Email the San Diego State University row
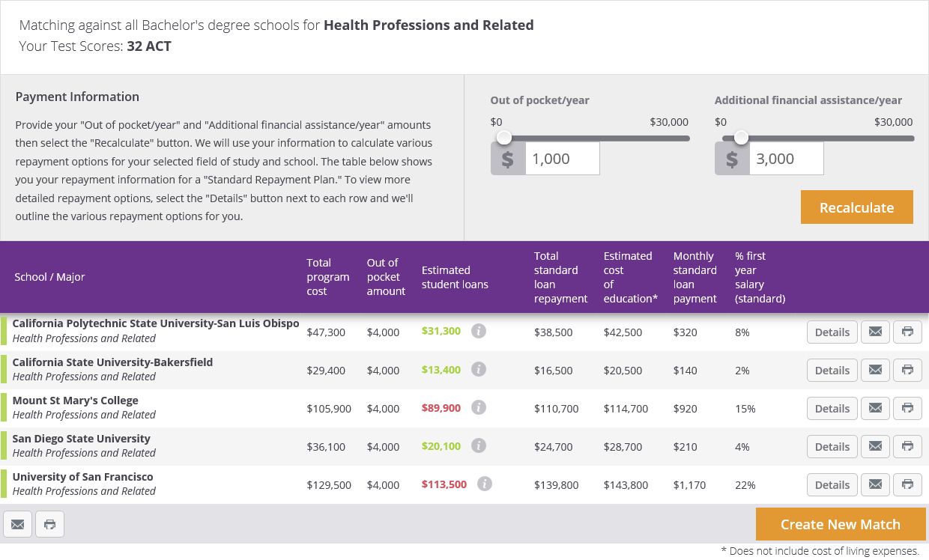Screen dimensions: 929x560 pyautogui.click(x=875, y=446)
